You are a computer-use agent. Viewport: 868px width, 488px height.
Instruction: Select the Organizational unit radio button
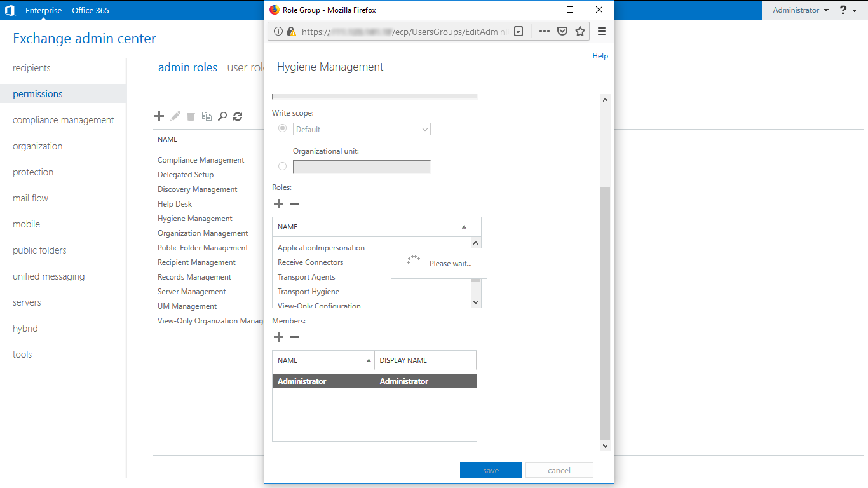click(283, 166)
